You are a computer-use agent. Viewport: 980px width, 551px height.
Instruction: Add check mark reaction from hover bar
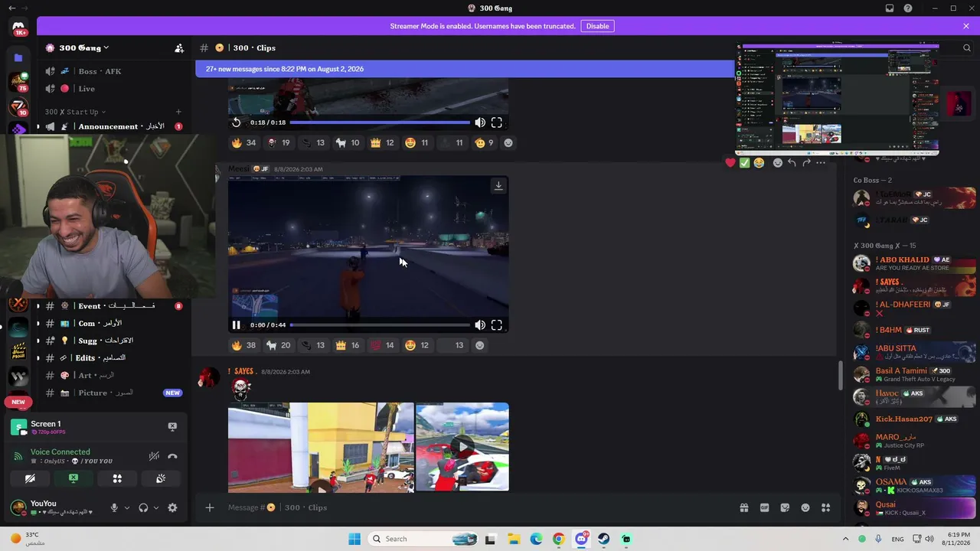(x=744, y=162)
